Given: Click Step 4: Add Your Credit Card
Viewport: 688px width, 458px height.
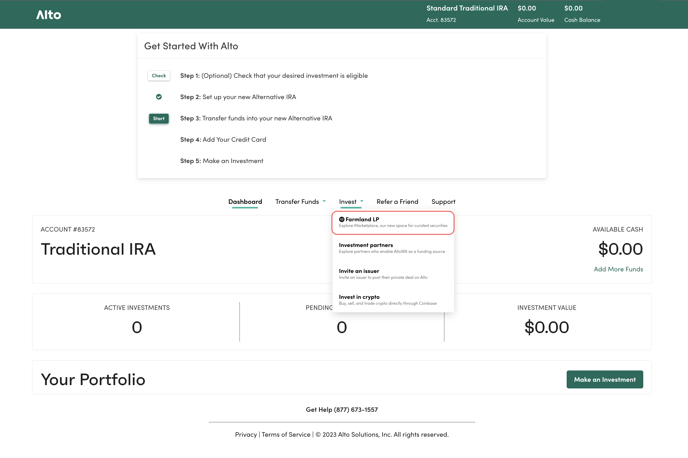Looking at the screenshot, I should [x=223, y=140].
